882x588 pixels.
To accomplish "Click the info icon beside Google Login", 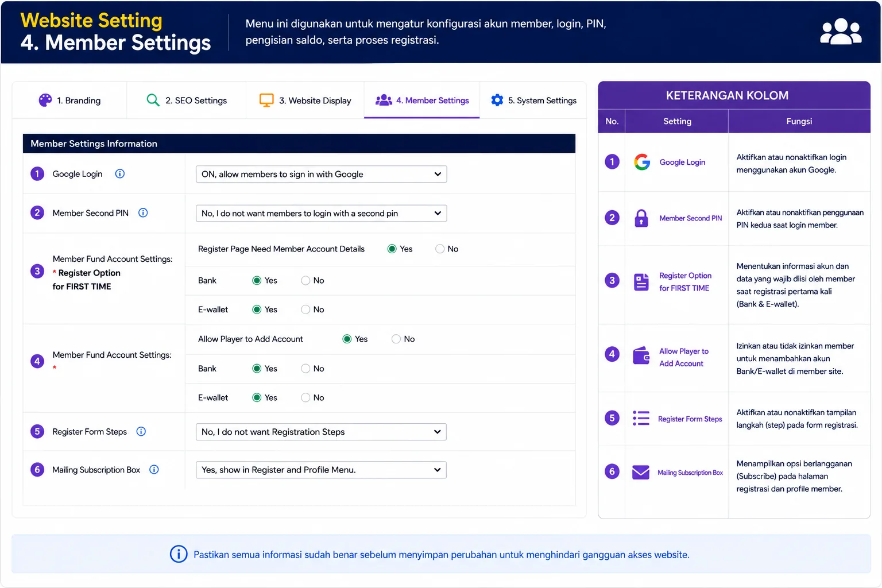I will tap(119, 173).
